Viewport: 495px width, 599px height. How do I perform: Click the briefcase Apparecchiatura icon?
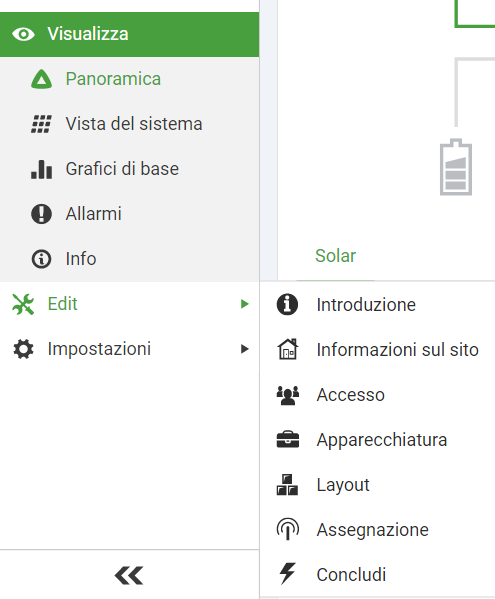coord(288,439)
